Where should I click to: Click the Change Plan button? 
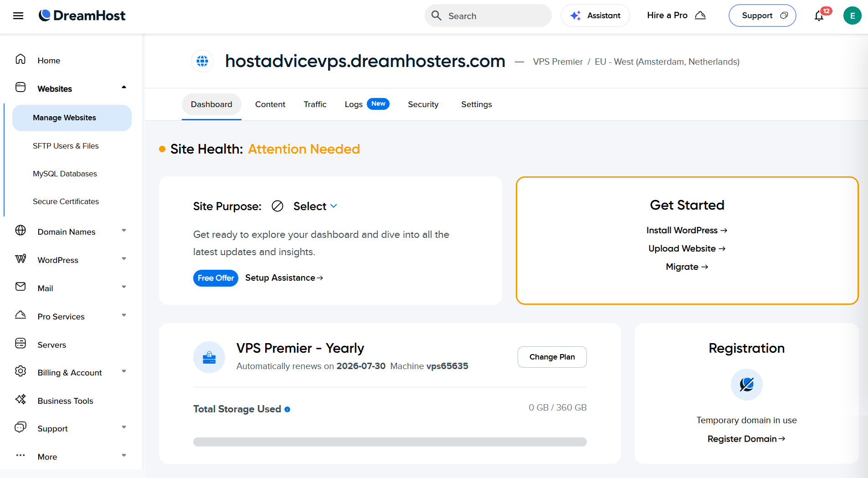[552, 357]
